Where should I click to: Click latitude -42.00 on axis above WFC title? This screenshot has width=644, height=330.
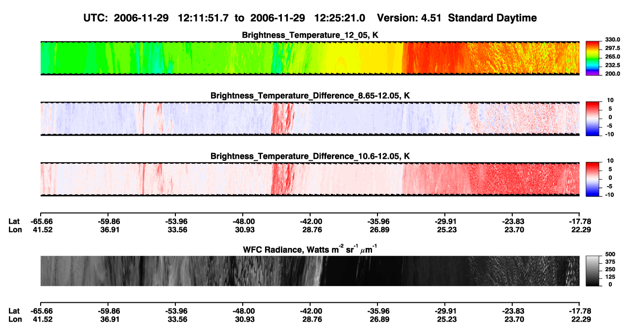tap(310, 221)
